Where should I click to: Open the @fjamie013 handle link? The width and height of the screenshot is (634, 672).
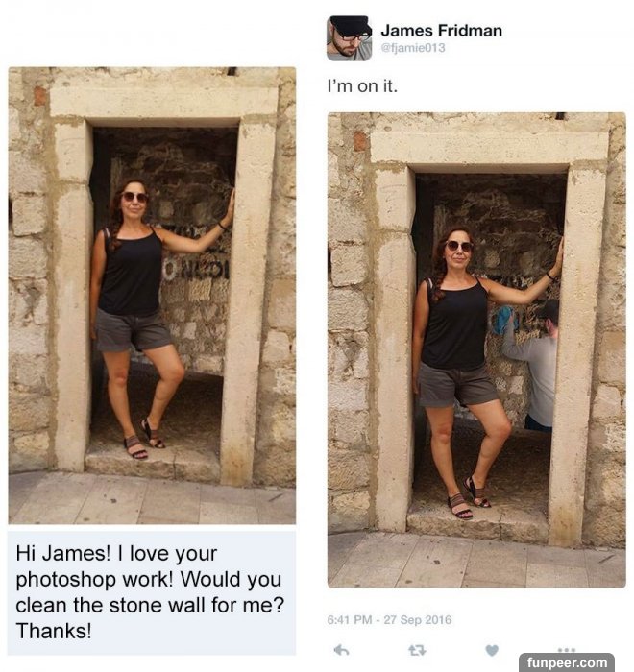[x=413, y=48]
